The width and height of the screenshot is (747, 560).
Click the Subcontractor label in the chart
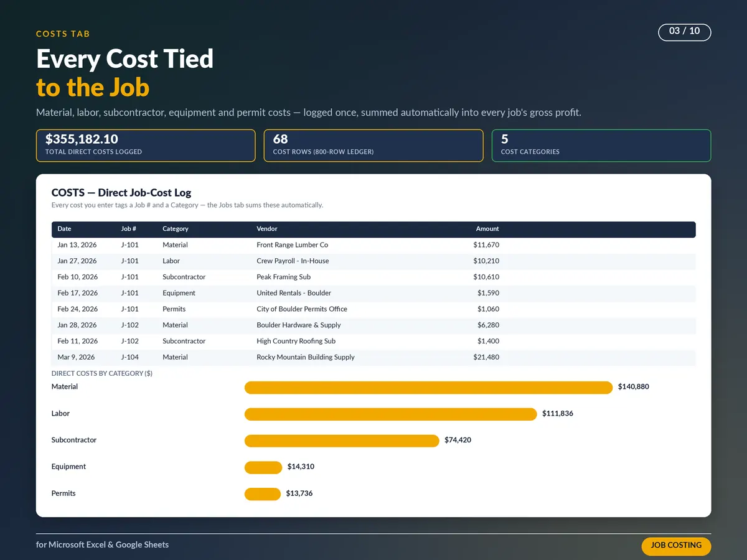point(74,440)
